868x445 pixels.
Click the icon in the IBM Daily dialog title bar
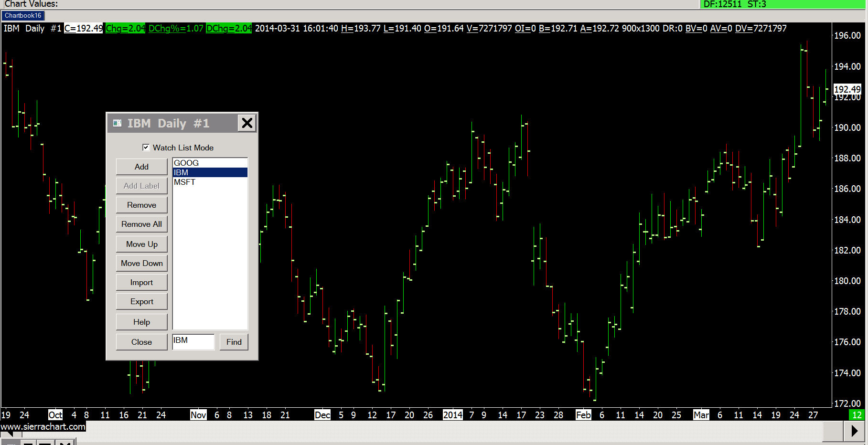coord(117,123)
